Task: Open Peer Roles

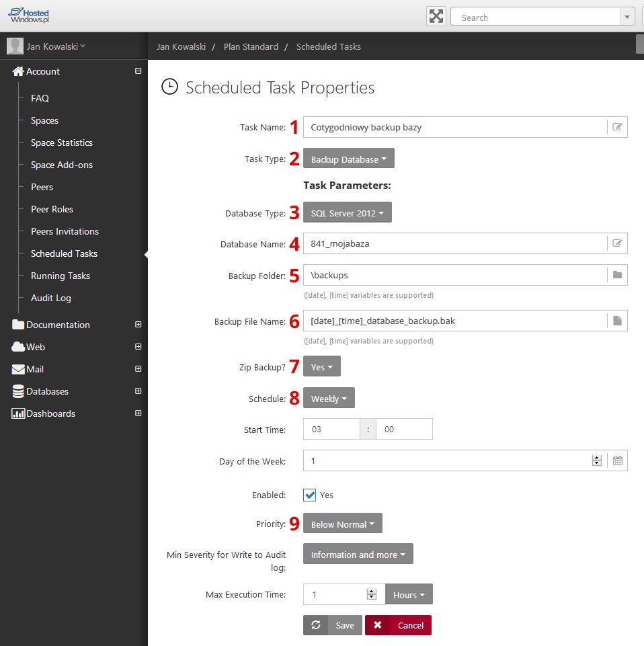Action: (x=52, y=209)
